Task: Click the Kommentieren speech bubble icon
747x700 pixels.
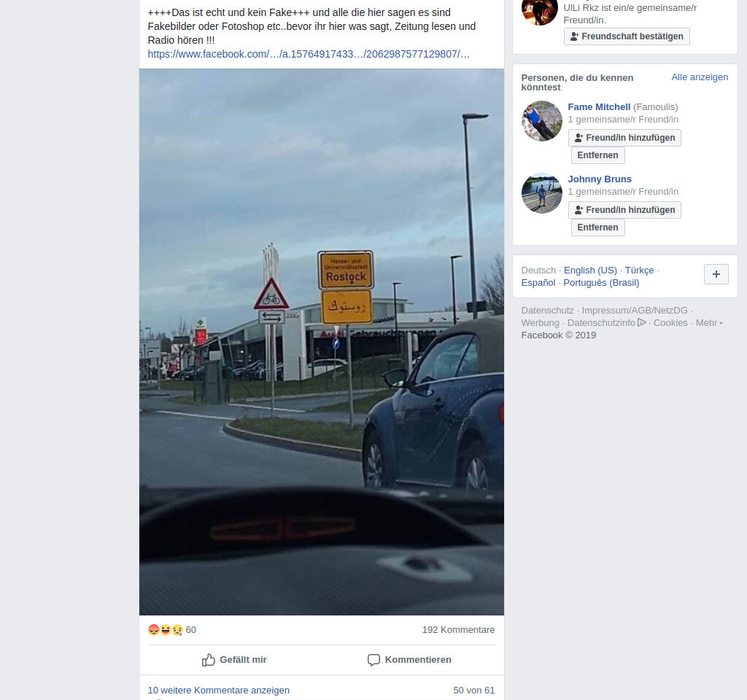Action: (374, 660)
